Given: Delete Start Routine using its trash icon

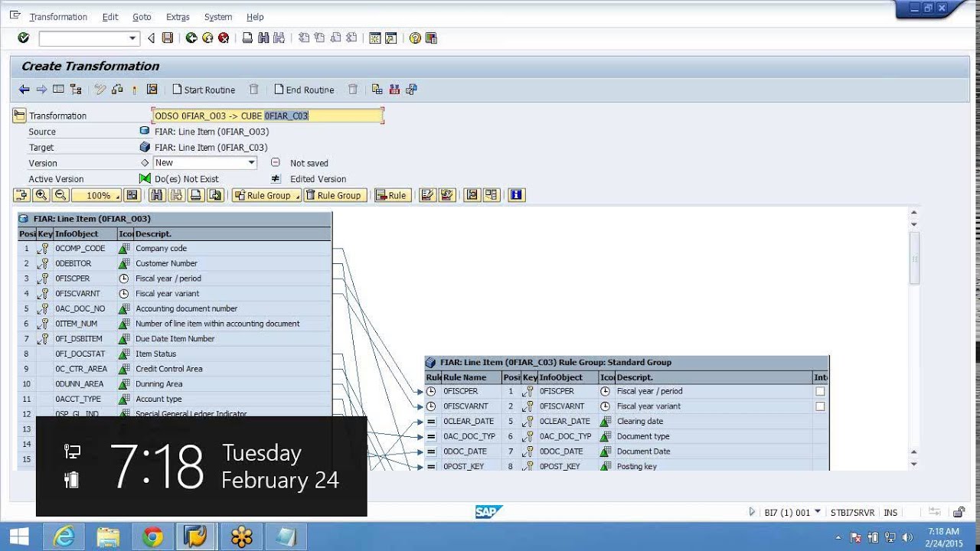Looking at the screenshot, I should [254, 90].
